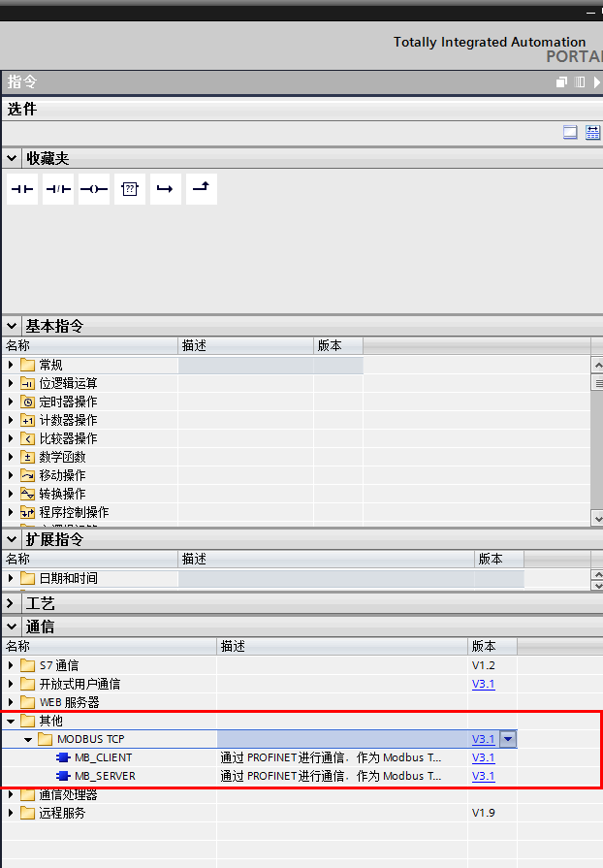Viewport: 603px width, 868px height.
Task: Insert output coil from favorites
Action: [94, 189]
